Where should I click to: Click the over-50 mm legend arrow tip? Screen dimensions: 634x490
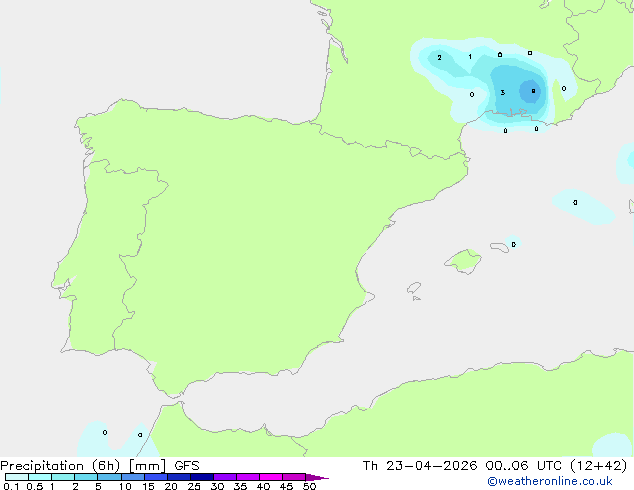pyautogui.click(x=317, y=477)
